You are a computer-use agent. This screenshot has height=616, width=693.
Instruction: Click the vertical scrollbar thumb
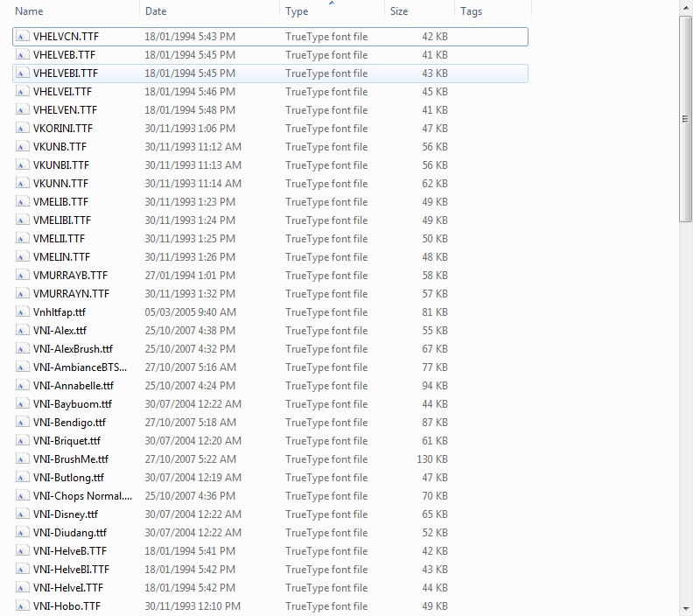[685, 119]
